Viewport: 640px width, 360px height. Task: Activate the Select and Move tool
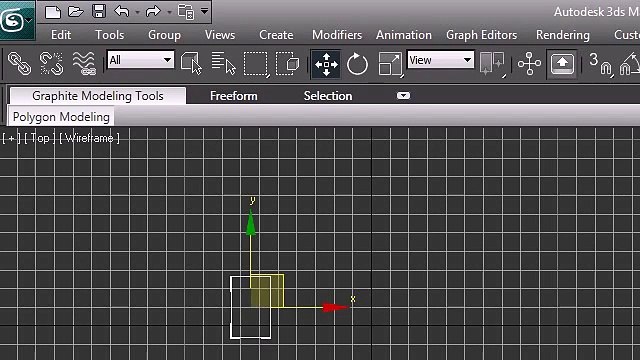[x=326, y=64]
